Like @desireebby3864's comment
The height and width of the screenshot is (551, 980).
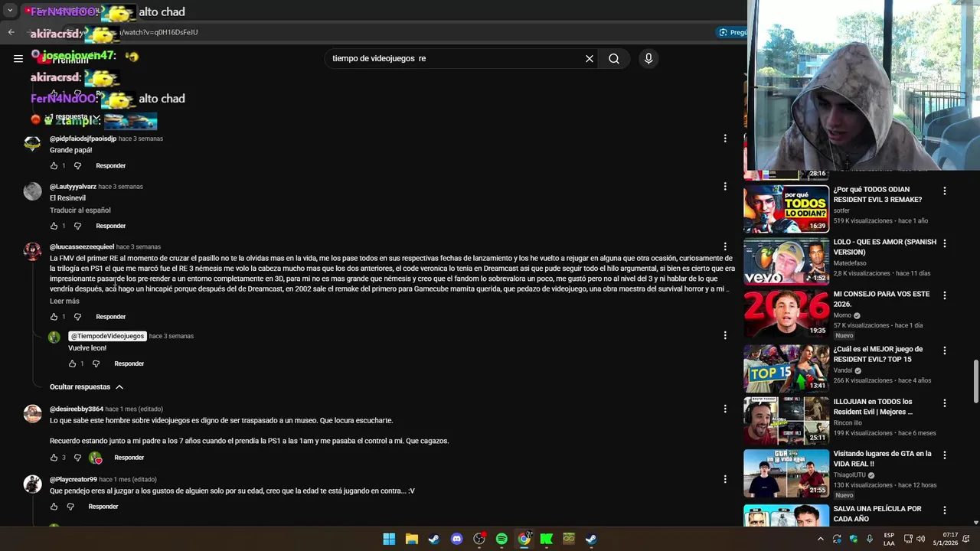[54, 458]
